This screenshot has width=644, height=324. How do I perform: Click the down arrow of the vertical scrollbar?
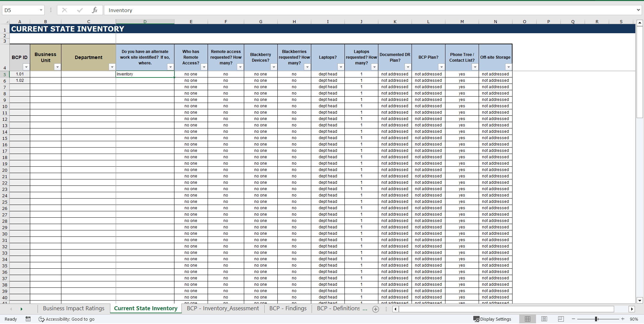point(640,301)
